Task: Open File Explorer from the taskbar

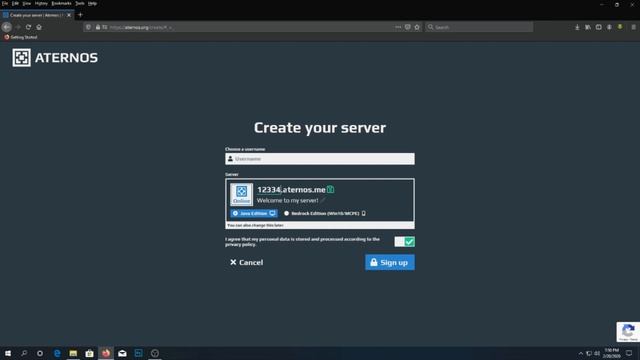Action: click(73, 353)
